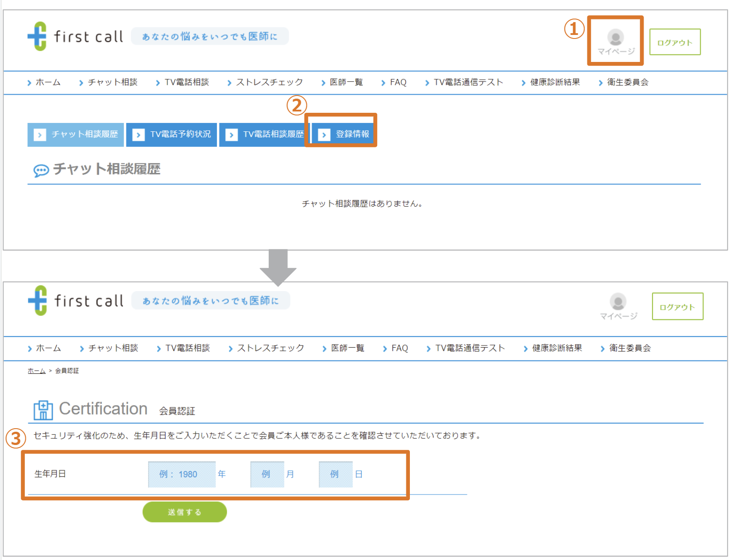Click the arrow icon in the チャット相談履歴 tab
Screen dimensions: 733x560
pyautogui.click(x=40, y=134)
